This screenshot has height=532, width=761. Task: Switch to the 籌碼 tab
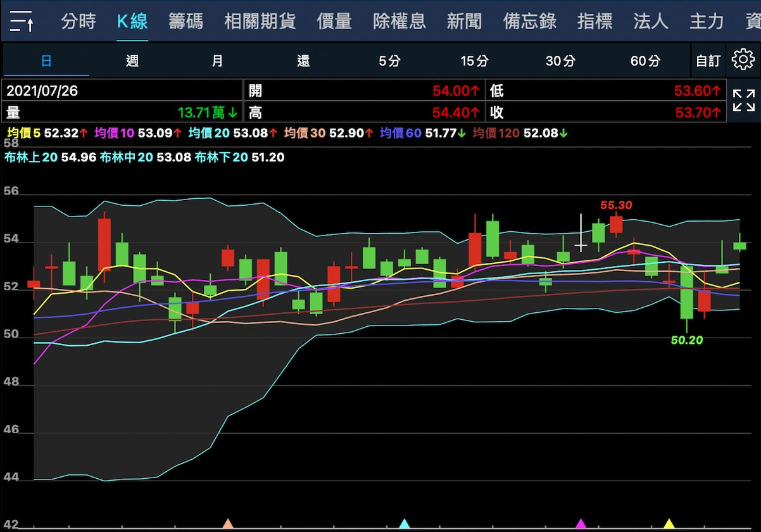(x=186, y=22)
